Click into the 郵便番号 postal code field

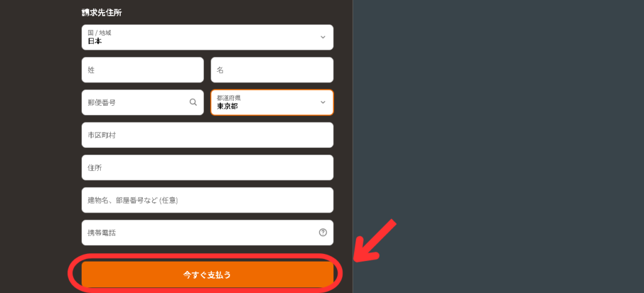(x=143, y=102)
